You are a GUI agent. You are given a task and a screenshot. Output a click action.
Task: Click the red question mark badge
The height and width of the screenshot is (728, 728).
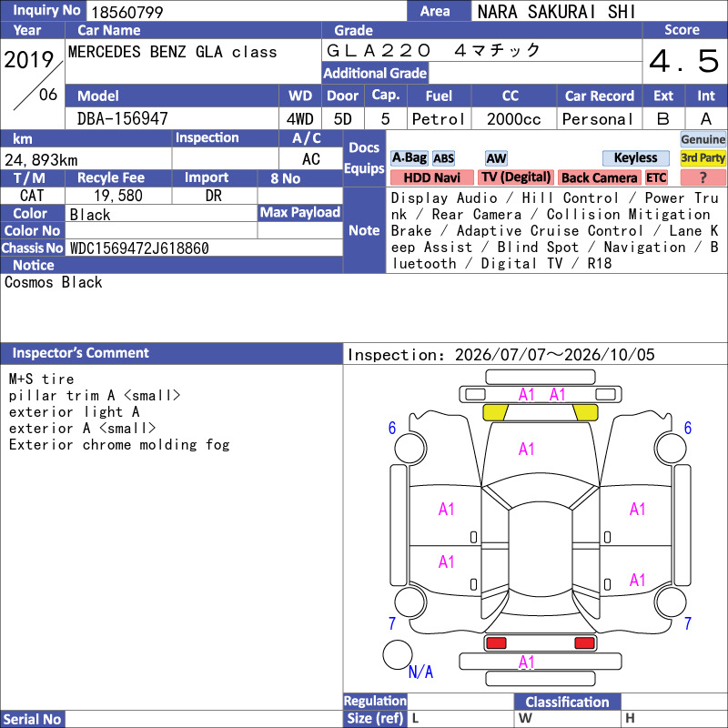pos(703,177)
